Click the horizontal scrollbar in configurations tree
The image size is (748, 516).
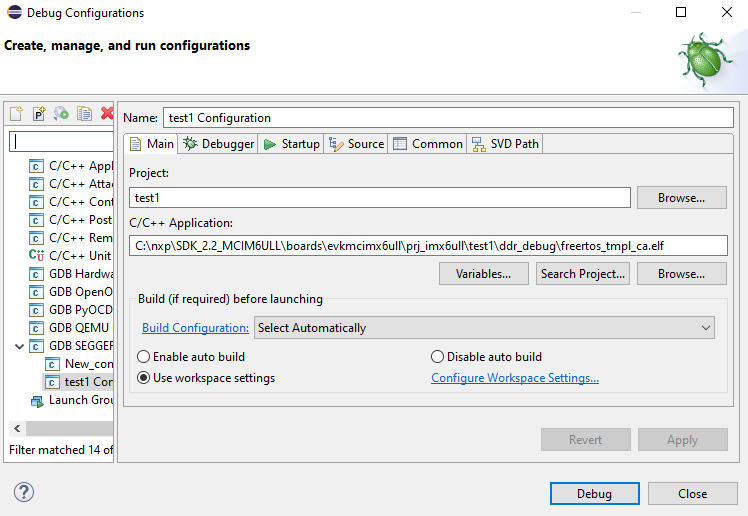pyautogui.click(x=70, y=428)
